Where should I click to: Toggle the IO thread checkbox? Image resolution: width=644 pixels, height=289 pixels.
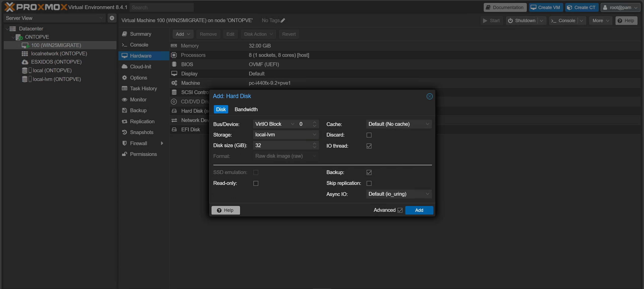tap(369, 146)
